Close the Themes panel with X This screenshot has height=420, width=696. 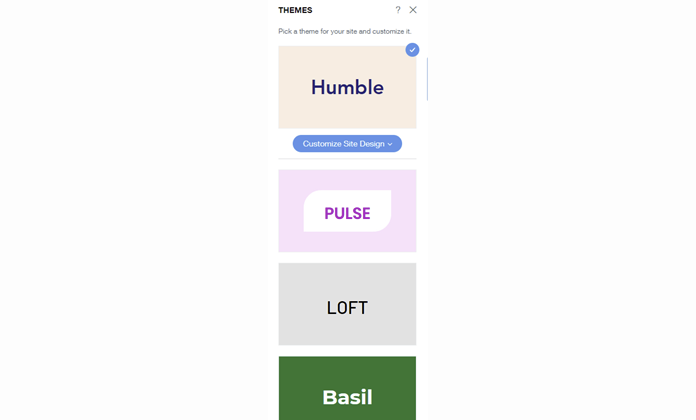[x=413, y=10]
